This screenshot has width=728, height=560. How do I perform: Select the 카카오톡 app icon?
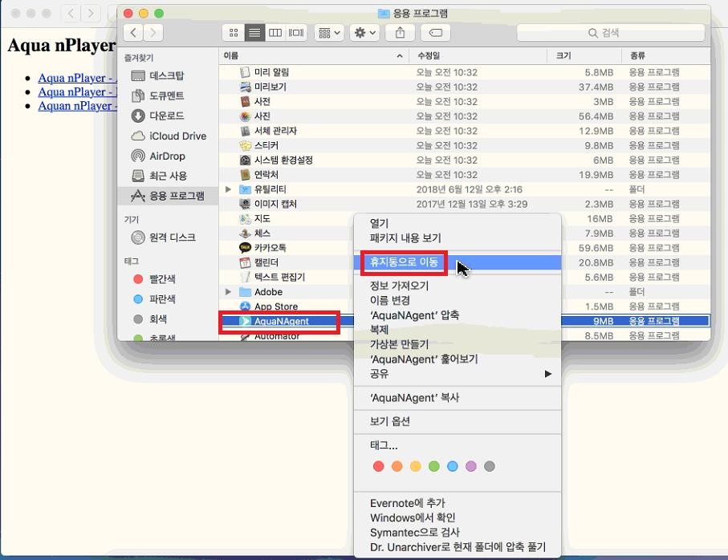(245, 248)
